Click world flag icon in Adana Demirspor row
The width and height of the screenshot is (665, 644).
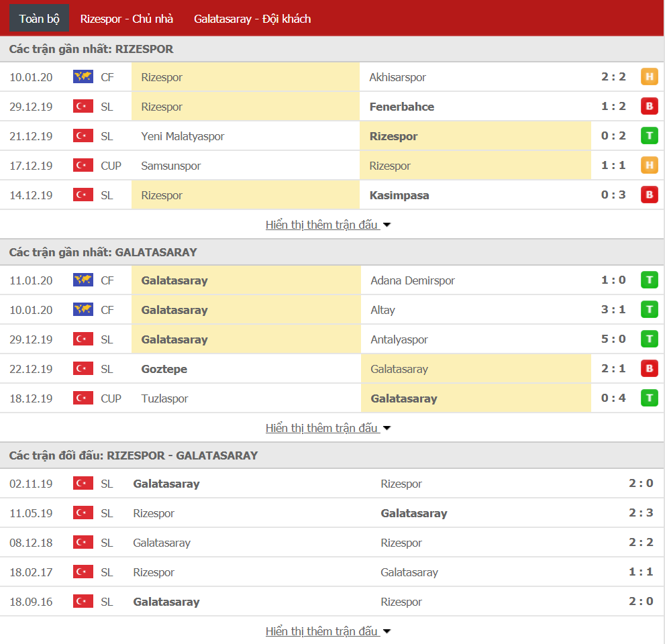[x=83, y=280]
